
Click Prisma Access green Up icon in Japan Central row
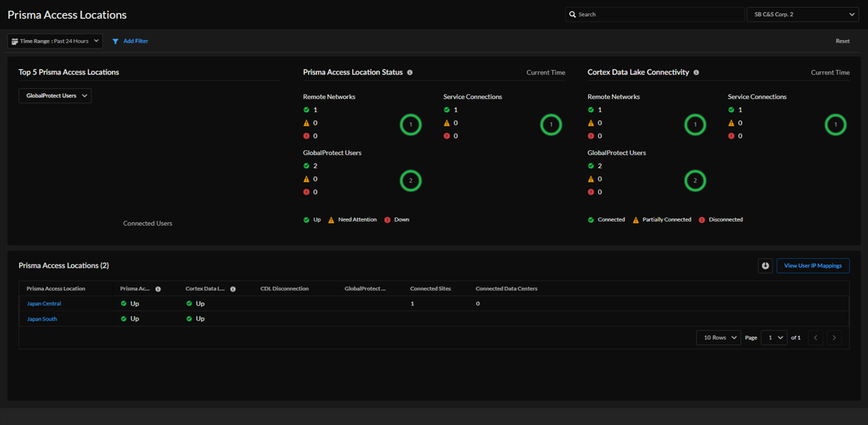tap(123, 304)
